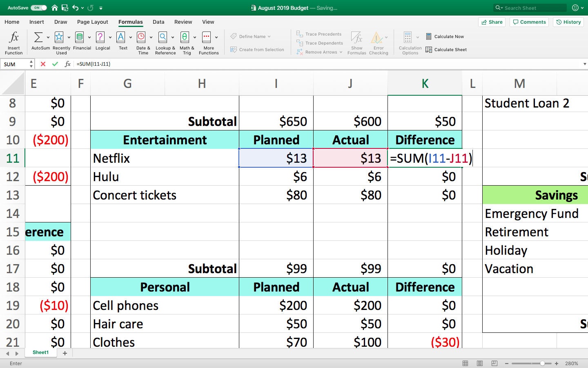This screenshot has height=368, width=588.
Task: Open Quick Access Toolbar customize dropdown
Action: pyautogui.click(x=101, y=8)
